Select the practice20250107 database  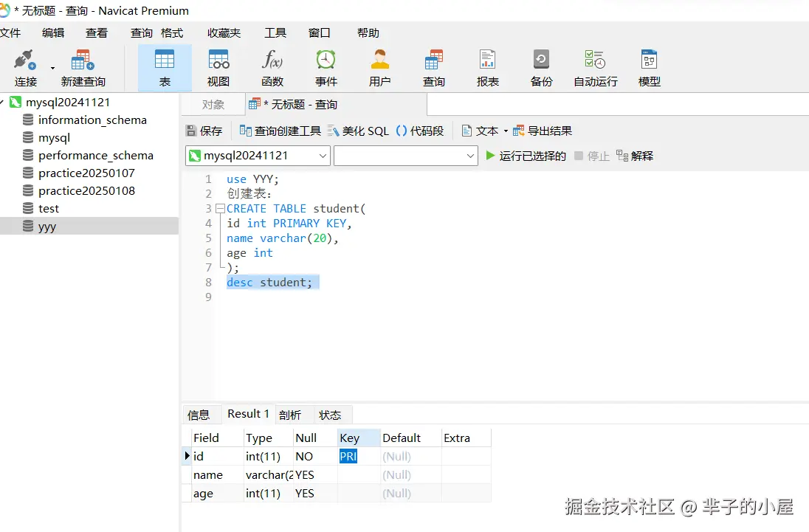(86, 173)
